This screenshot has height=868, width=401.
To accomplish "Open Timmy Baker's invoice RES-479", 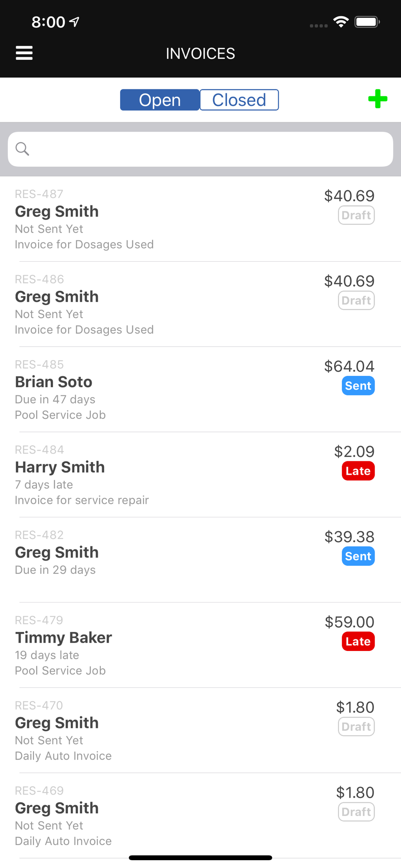I will click(x=200, y=645).
